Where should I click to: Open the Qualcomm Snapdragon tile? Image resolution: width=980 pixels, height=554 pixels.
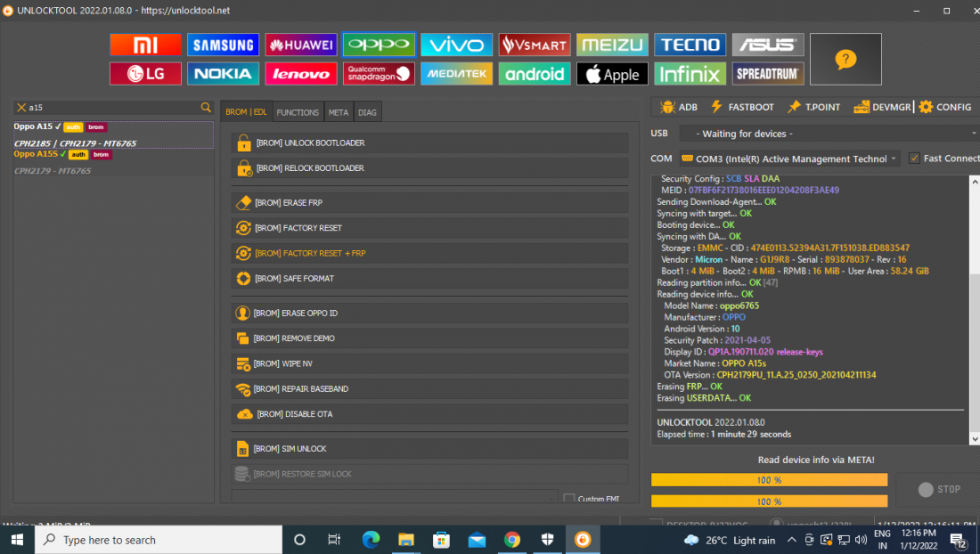[x=379, y=74]
